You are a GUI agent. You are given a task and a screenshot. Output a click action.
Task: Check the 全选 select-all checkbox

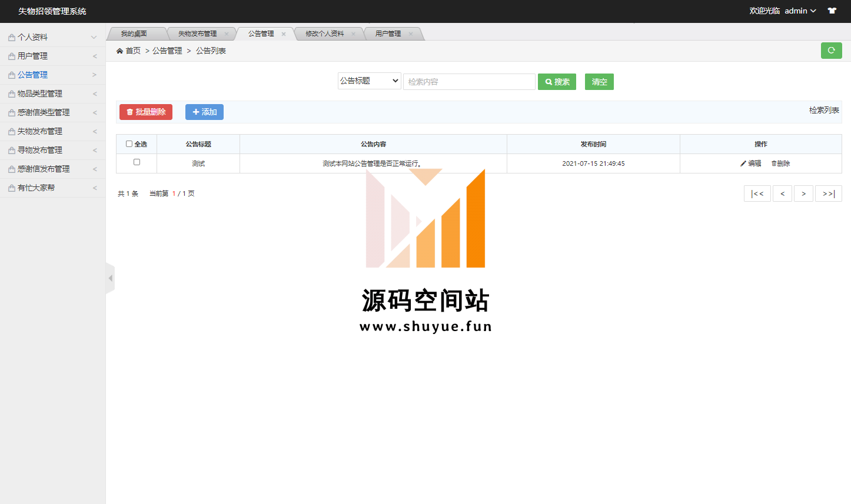coord(129,143)
